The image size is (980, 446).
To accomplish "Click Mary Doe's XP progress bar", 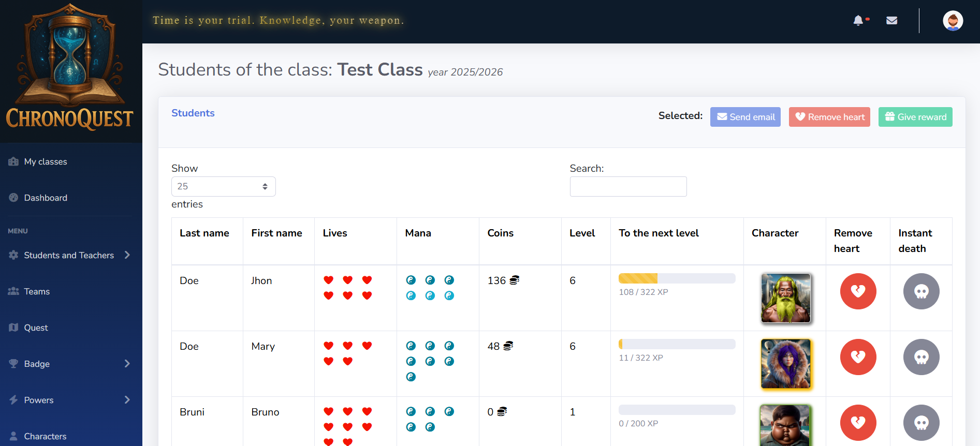I will tap(677, 344).
